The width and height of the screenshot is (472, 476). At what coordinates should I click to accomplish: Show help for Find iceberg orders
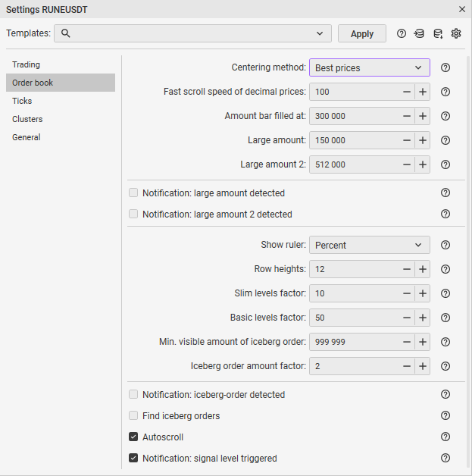coord(445,415)
